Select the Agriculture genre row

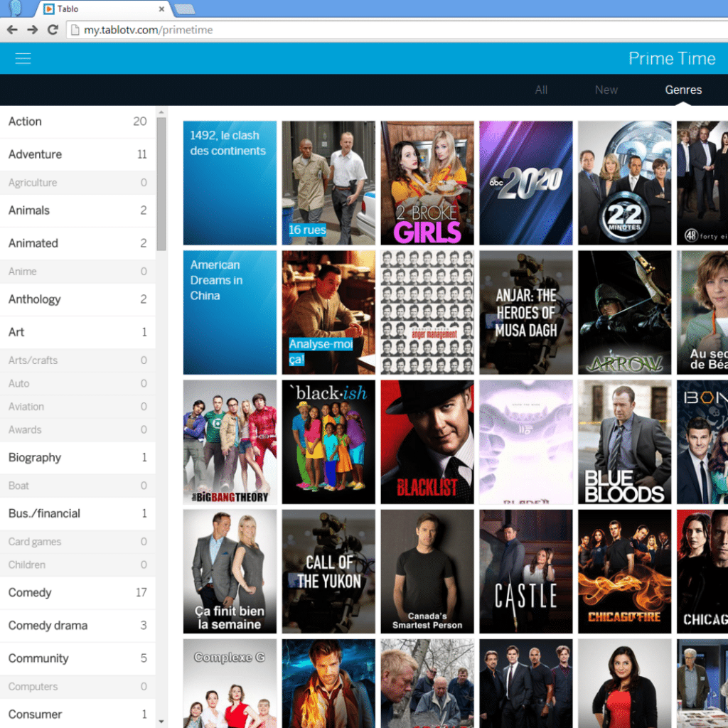[77, 183]
